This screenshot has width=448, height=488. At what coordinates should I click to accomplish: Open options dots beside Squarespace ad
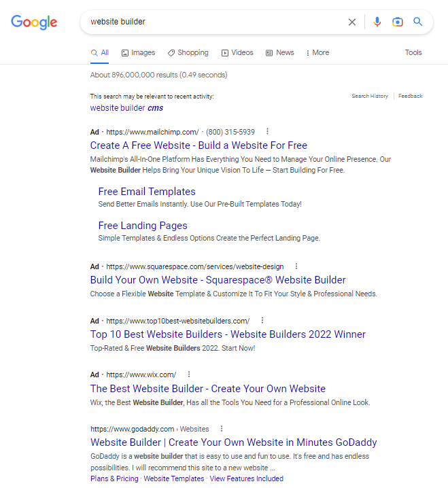click(x=296, y=266)
